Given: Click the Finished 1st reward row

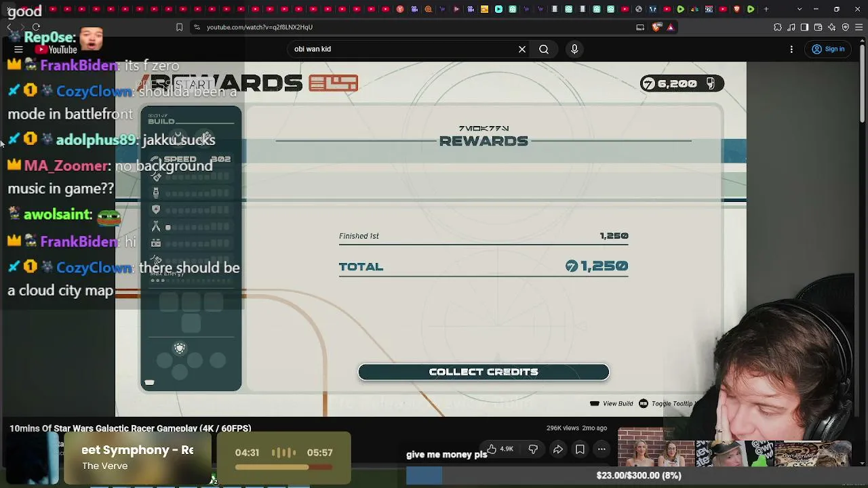Looking at the screenshot, I should coord(484,236).
